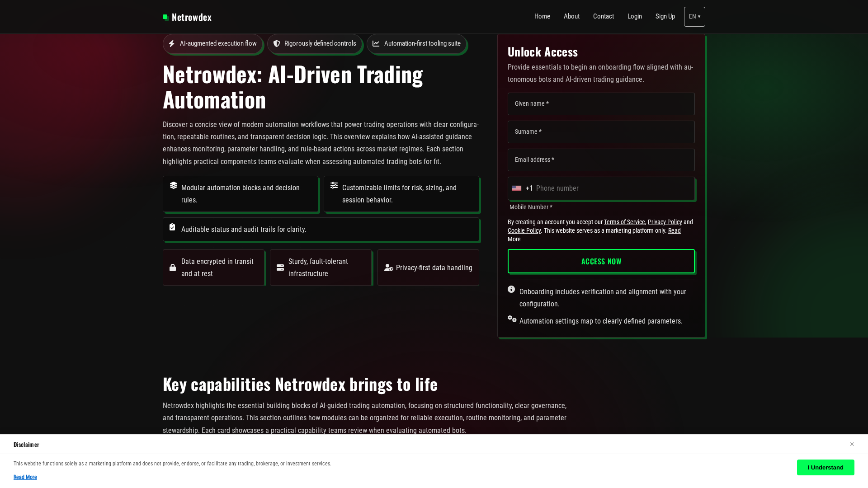Click the gears icon beside Automation settings note

(512, 319)
